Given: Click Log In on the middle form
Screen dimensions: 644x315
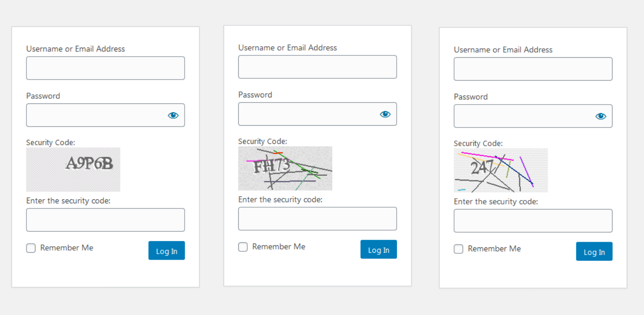Looking at the screenshot, I should pyautogui.click(x=379, y=249).
